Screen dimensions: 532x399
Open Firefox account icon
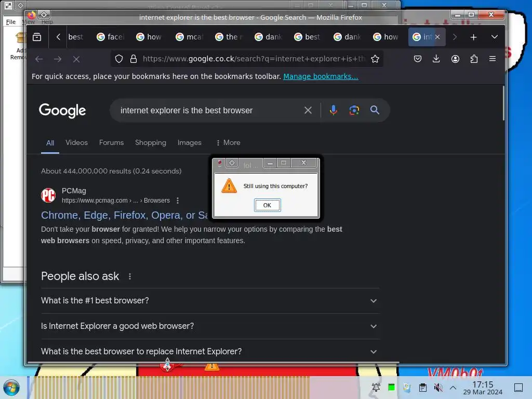(455, 59)
